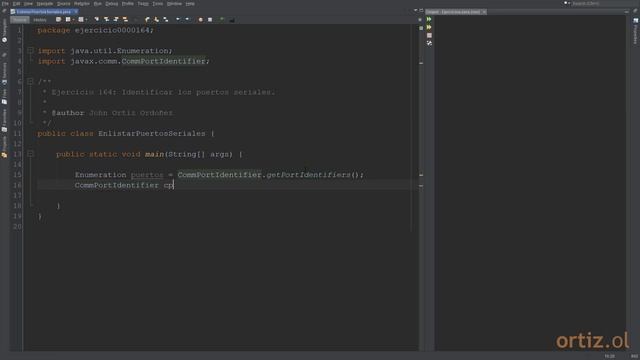Viewport: 640px width, 360px height.
Task: Click 'getPortIdentifiers' on line 15
Action: tap(308, 175)
